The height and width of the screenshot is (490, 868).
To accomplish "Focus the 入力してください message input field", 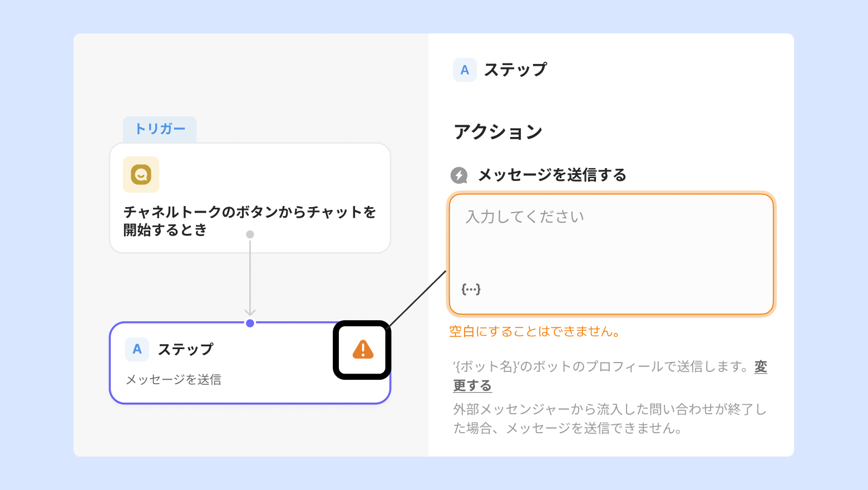I will tap(611, 245).
